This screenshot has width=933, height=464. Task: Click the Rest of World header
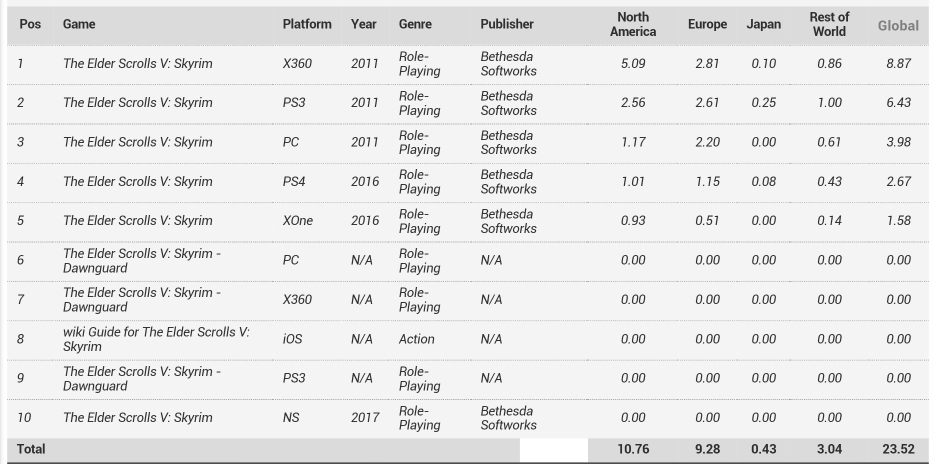coord(829,24)
